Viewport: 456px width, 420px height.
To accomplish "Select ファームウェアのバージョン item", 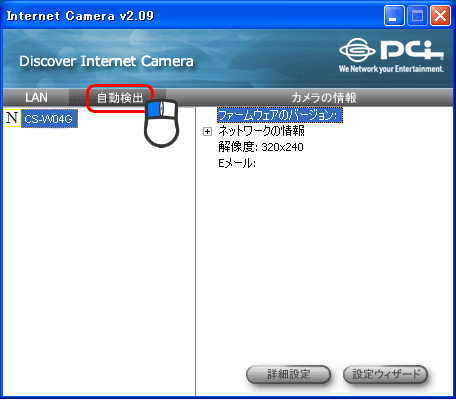I will coord(279,115).
